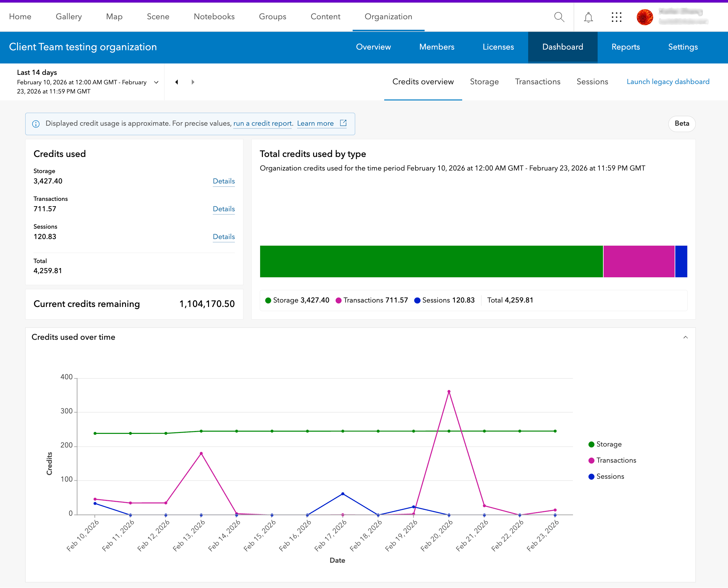Open the app launcher grid icon

[617, 17]
